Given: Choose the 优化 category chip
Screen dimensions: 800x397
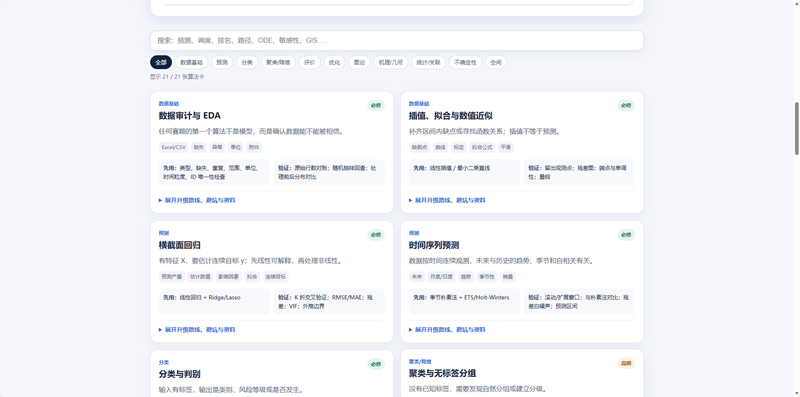Looking at the screenshot, I should 335,62.
